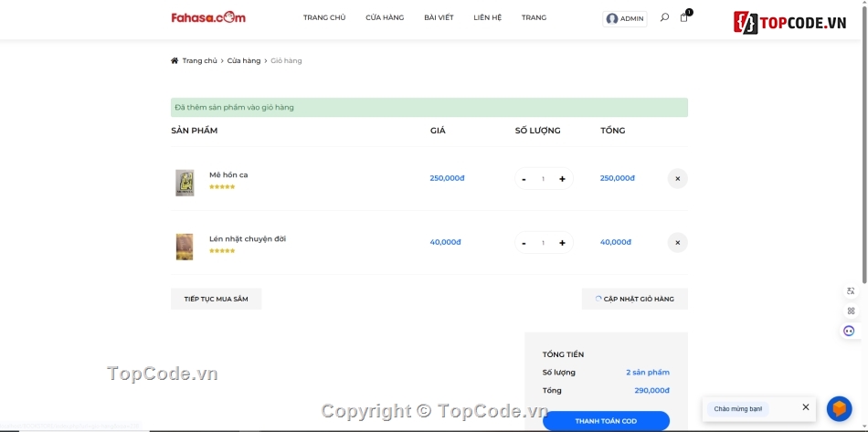Open Mê hồn ca product title
The image size is (868, 432).
click(x=228, y=175)
